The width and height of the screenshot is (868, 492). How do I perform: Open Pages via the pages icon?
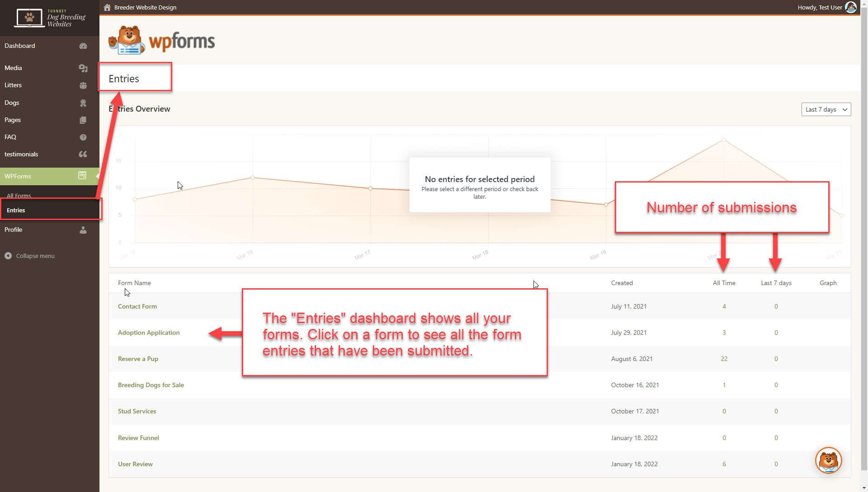[83, 120]
